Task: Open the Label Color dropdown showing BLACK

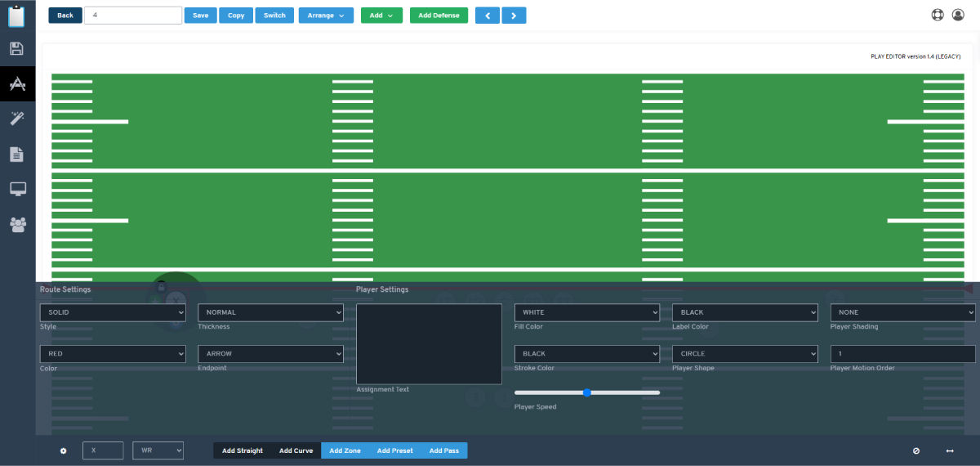Action: (x=745, y=312)
